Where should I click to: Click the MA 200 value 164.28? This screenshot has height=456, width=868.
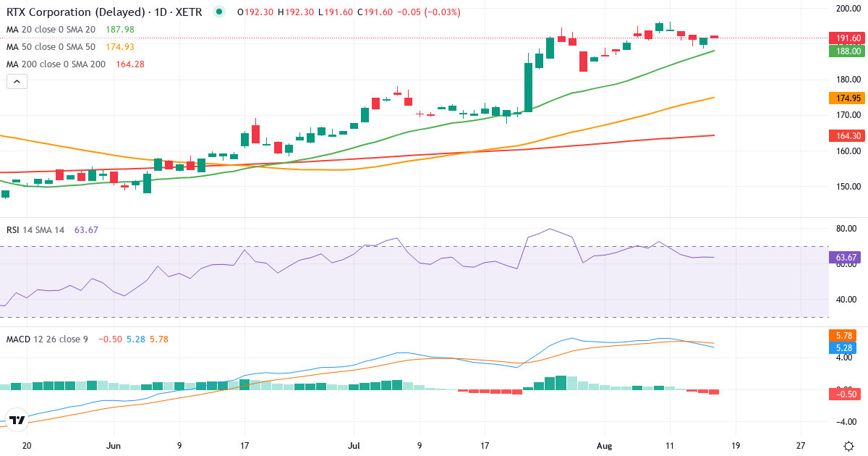click(x=130, y=64)
